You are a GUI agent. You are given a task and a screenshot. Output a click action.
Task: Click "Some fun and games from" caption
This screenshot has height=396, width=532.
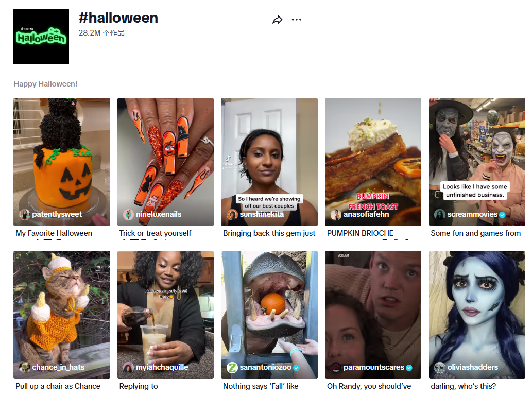(476, 233)
